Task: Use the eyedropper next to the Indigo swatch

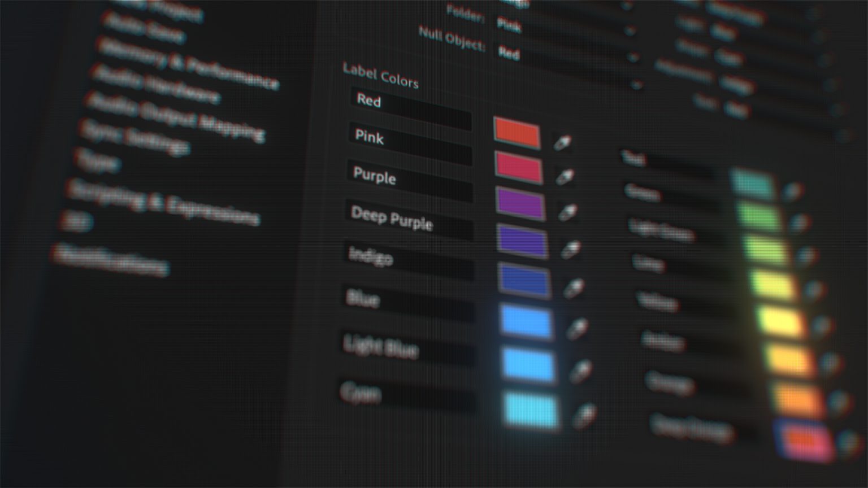Action: tap(574, 287)
